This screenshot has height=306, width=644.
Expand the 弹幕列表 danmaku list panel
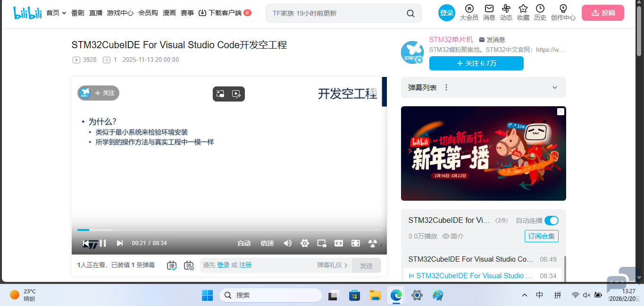[x=555, y=87]
